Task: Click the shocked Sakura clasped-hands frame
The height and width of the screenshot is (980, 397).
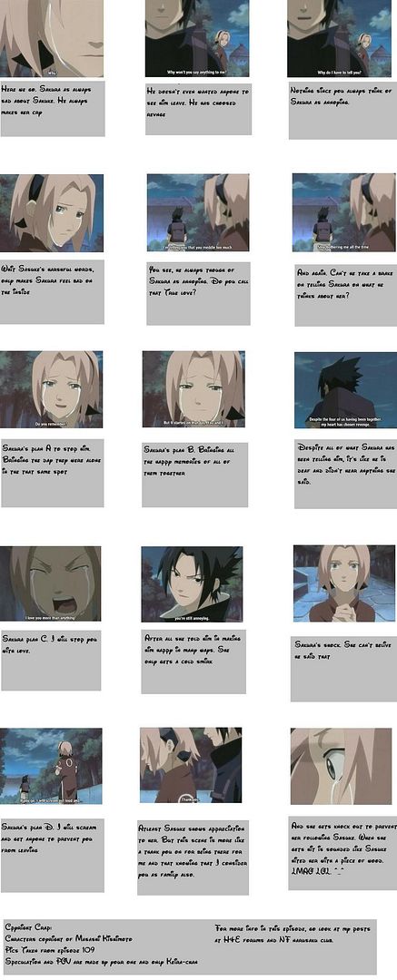Action: pos(343,583)
